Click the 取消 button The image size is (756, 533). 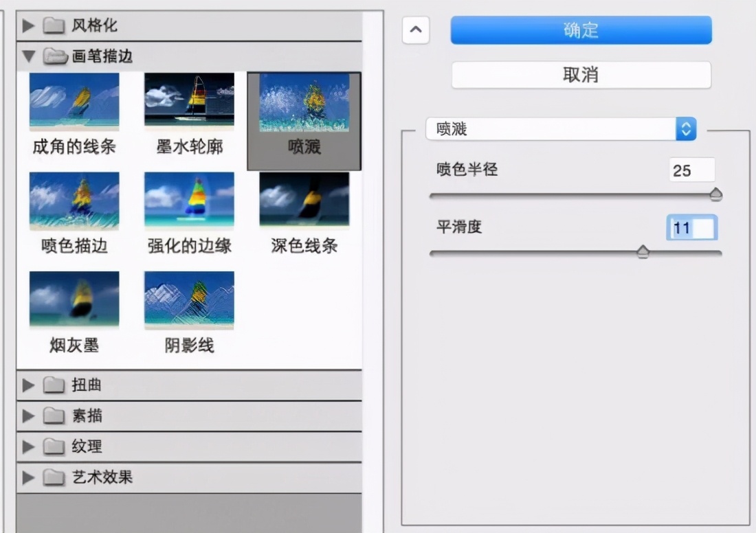tap(581, 75)
